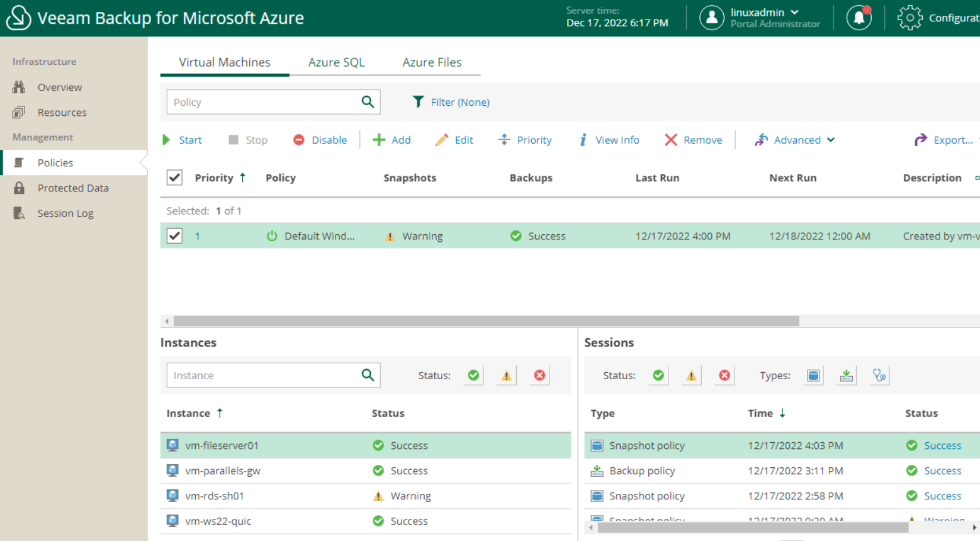980x541 pixels.
Task: Open the notifications bell
Action: 859,18
